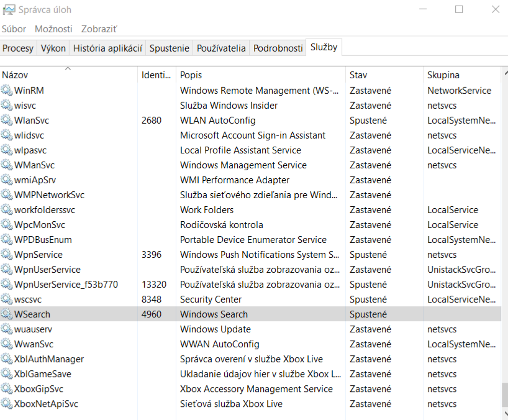Select the WpnService gear icon
The image size is (508, 420).
point(6,254)
